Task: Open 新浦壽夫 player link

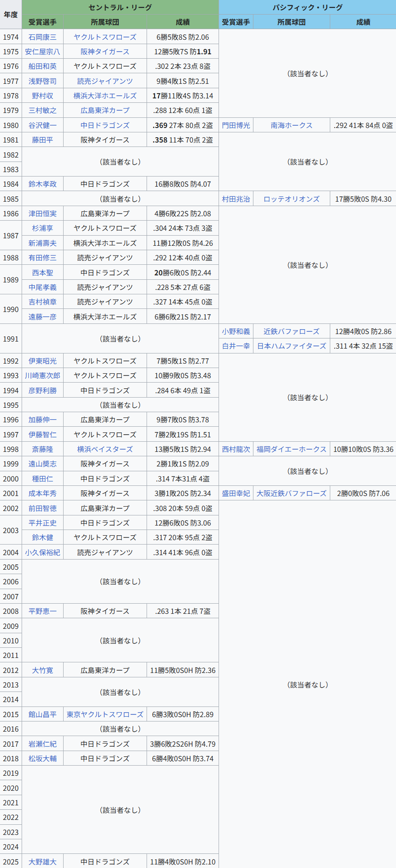Action: pos(42,243)
